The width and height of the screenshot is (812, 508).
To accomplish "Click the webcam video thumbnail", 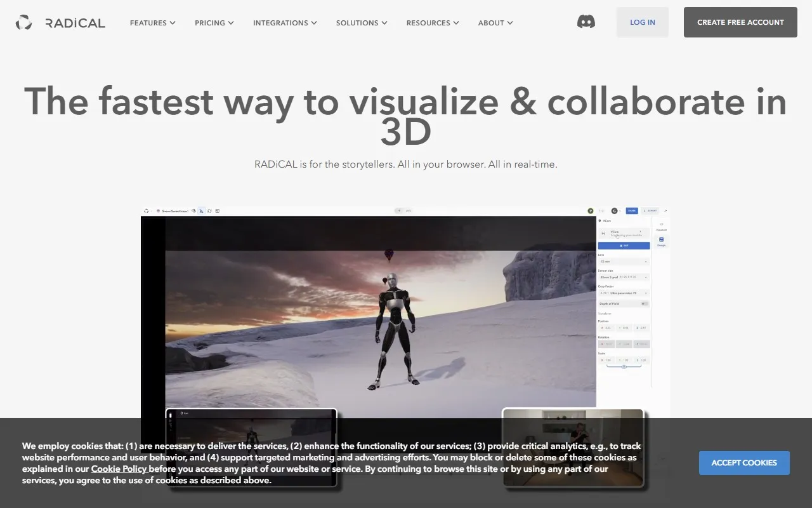I will pyautogui.click(x=573, y=448).
